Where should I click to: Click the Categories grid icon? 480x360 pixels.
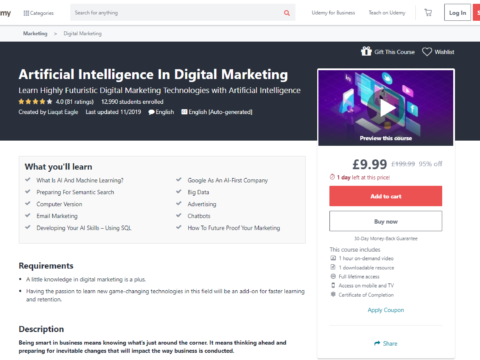click(26, 13)
